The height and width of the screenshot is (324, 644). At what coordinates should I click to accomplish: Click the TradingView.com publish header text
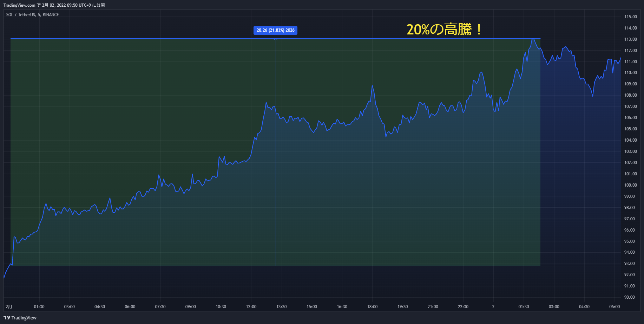[x=54, y=5]
